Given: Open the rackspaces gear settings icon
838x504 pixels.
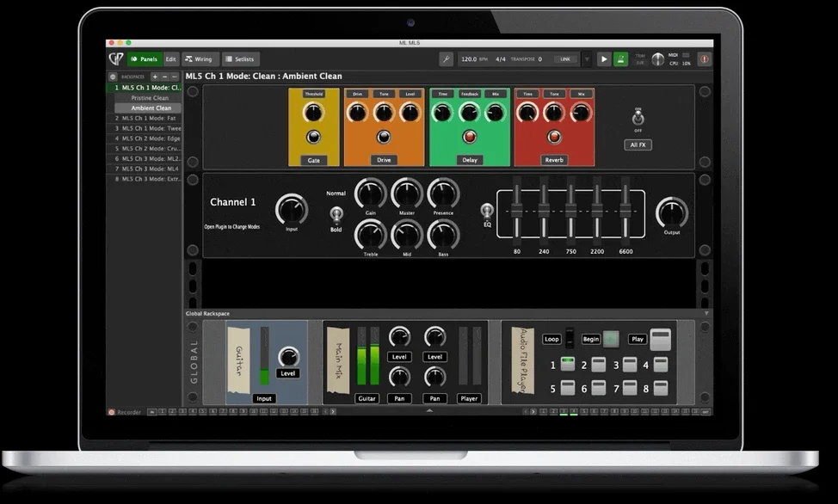Looking at the screenshot, I should point(113,77).
